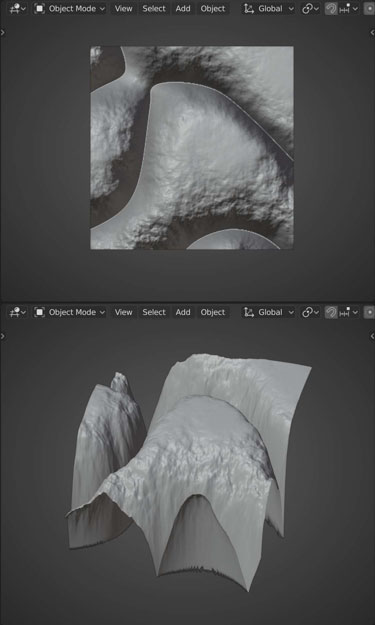Image resolution: width=375 pixels, height=625 pixels.
Task: Open snapping options dropdown in bottom viewport
Action: 348,312
